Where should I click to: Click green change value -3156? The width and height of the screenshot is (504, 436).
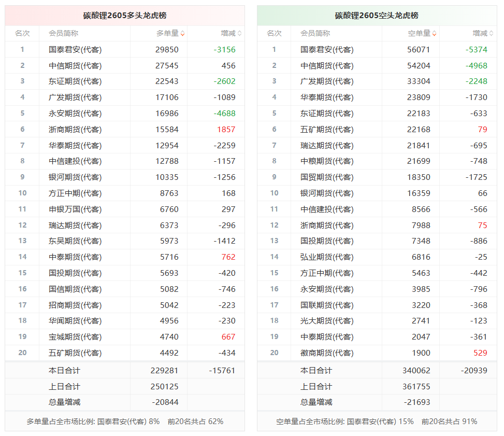pyautogui.click(x=224, y=50)
